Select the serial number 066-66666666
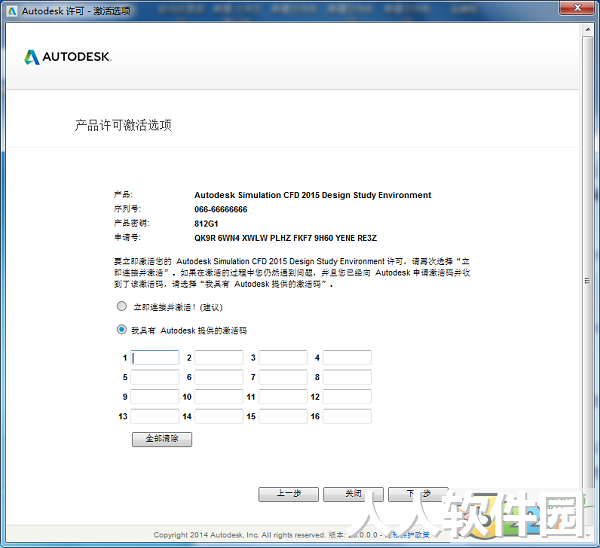Viewport: 600px width, 548px height. 221,209
